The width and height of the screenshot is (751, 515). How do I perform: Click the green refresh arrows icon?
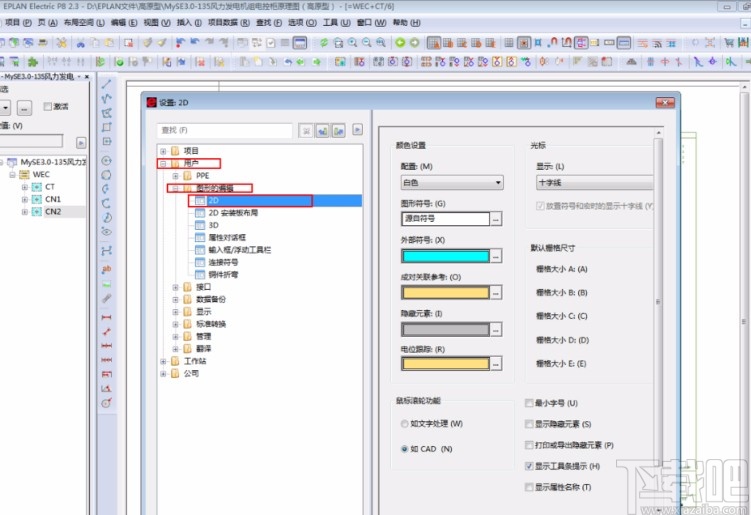click(324, 43)
